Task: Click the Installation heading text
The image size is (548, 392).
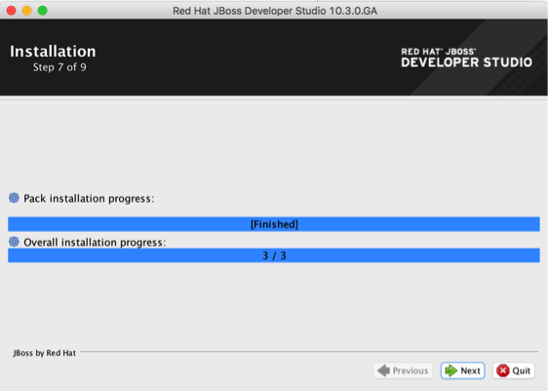Action: click(x=53, y=52)
